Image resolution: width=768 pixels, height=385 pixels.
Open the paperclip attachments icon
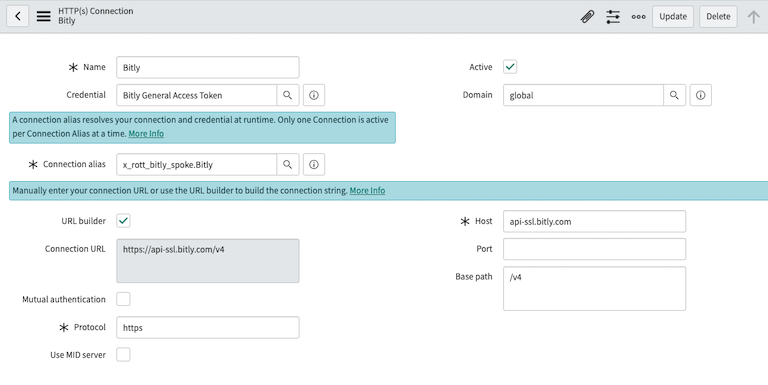click(x=587, y=17)
